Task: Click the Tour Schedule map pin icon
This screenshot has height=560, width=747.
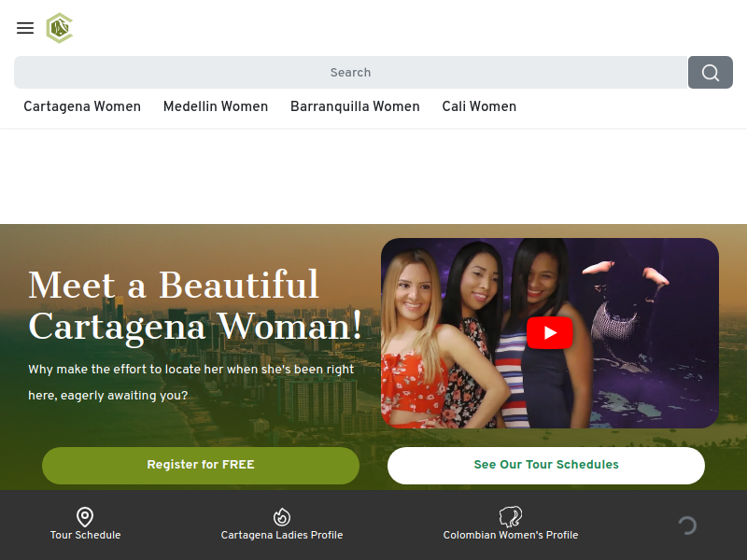Action: click(85, 517)
